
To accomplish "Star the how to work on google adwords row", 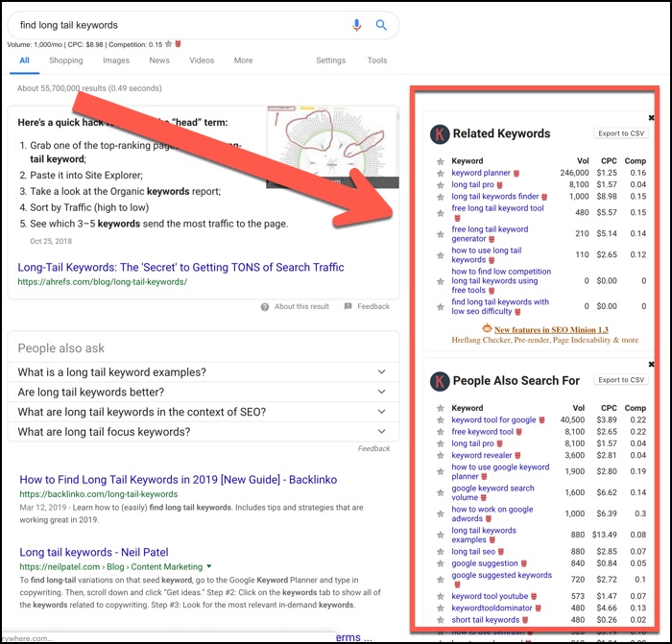I will pyautogui.click(x=440, y=513).
